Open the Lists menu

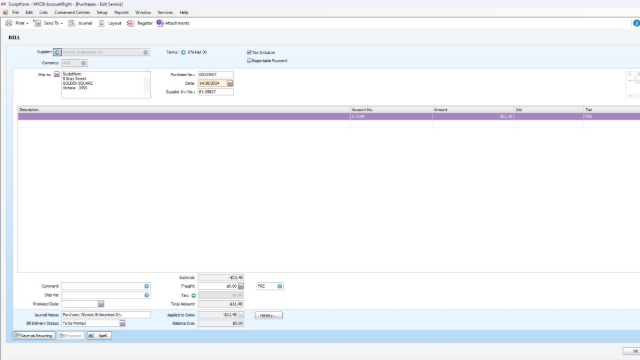(x=43, y=13)
